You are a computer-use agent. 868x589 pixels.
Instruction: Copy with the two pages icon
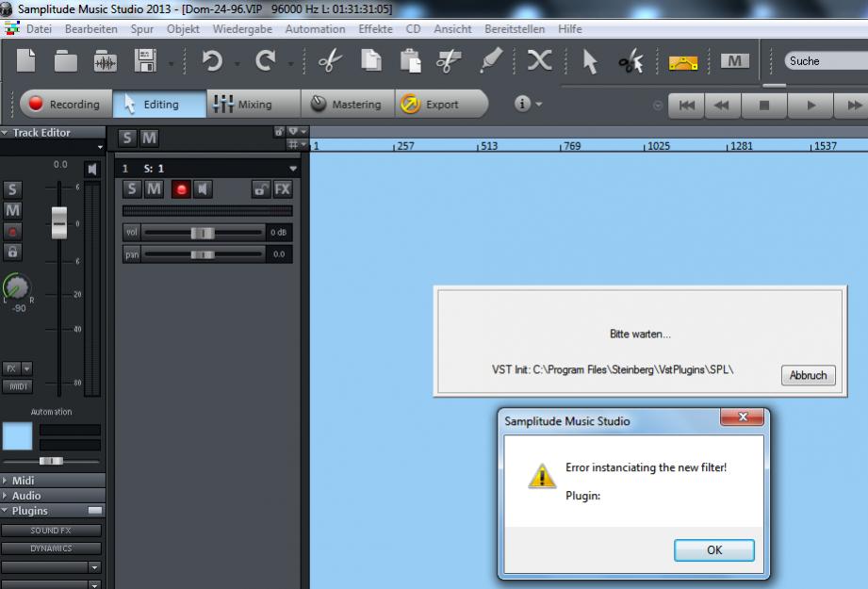371,60
